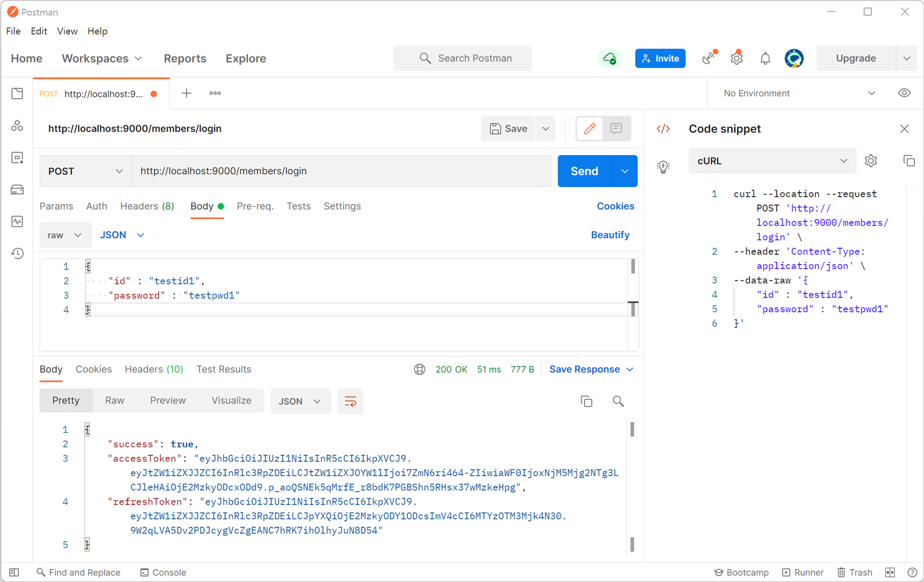Open the help question mark icon

pos(912,572)
